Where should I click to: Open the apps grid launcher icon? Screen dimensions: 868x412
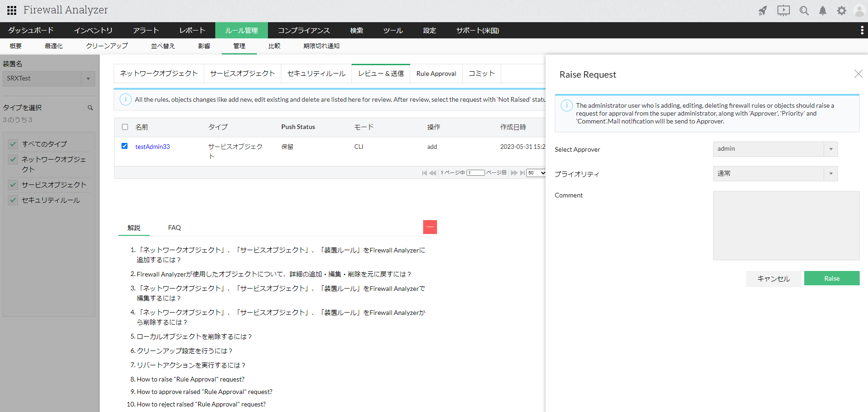12,10
